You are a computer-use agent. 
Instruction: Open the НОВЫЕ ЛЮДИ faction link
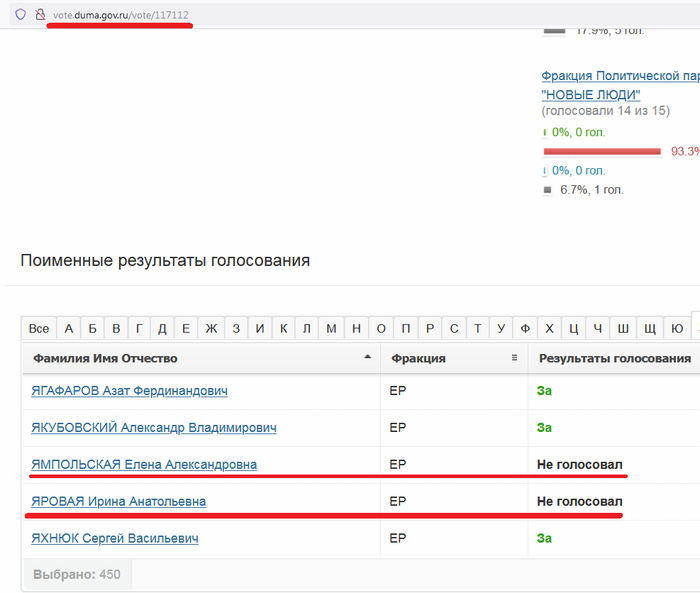pos(590,94)
